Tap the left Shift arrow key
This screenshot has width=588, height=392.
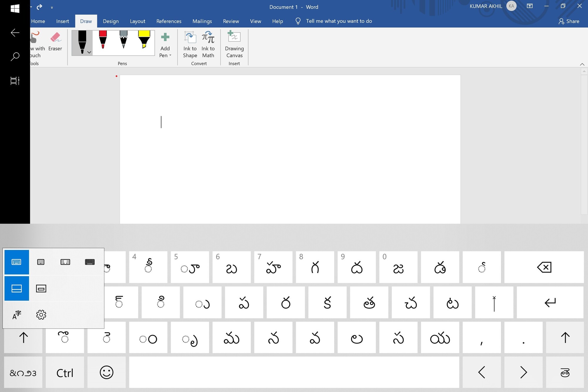23,338
